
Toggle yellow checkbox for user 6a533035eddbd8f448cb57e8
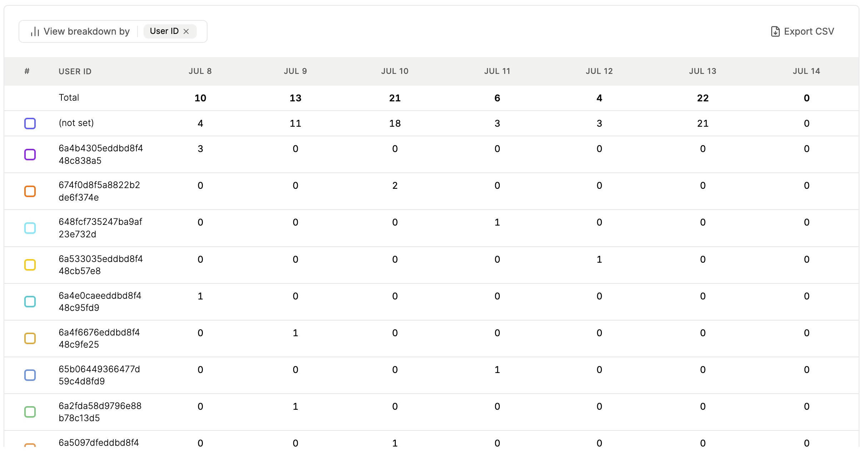(x=30, y=265)
